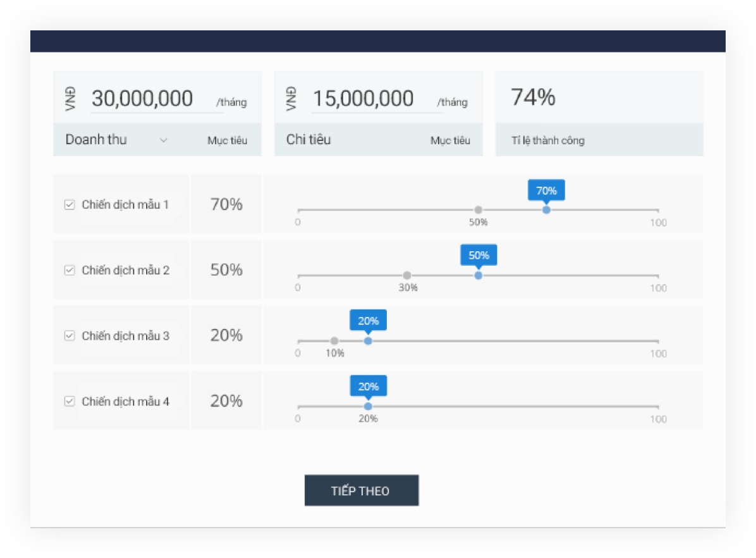Click campaign 3 blue 20% slider handle
756x558 pixels.
368,341
